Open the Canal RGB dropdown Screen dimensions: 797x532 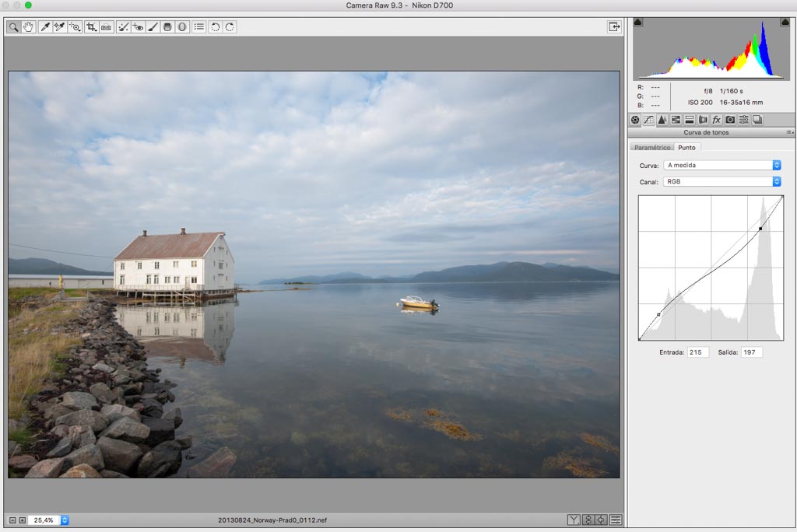722,181
